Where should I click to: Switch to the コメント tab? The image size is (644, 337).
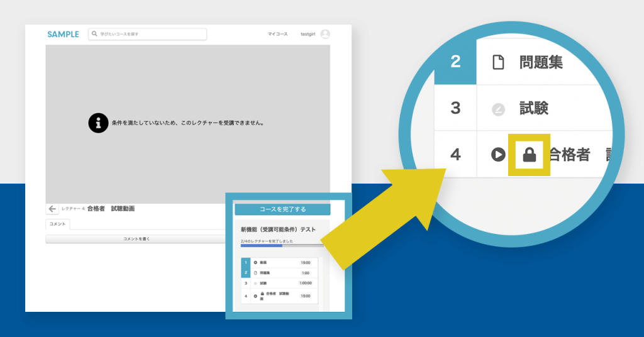57,224
